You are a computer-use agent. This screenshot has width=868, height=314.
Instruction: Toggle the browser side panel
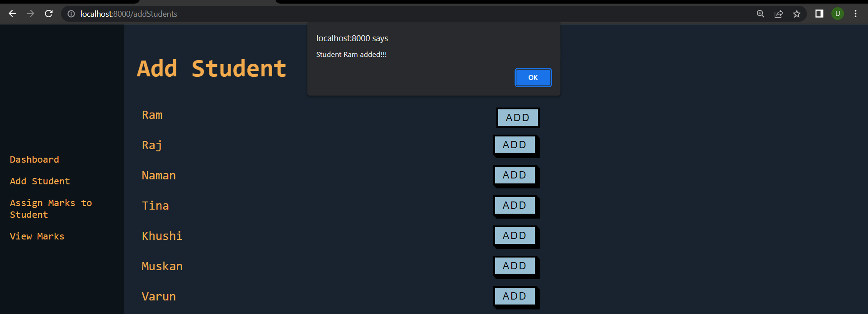[819, 14]
